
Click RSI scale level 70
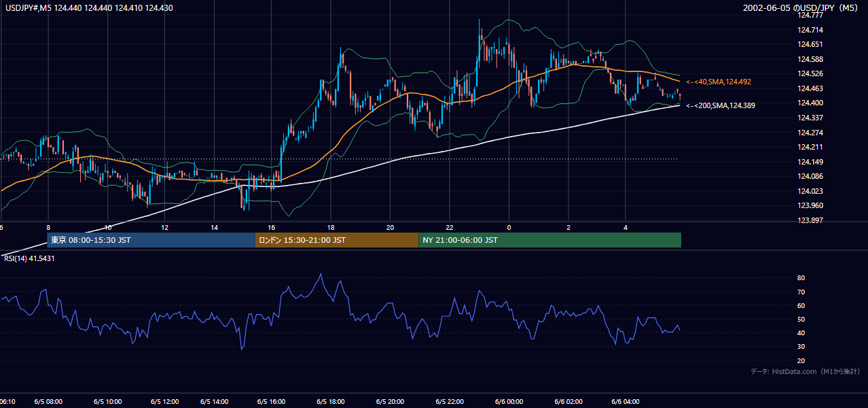801,292
